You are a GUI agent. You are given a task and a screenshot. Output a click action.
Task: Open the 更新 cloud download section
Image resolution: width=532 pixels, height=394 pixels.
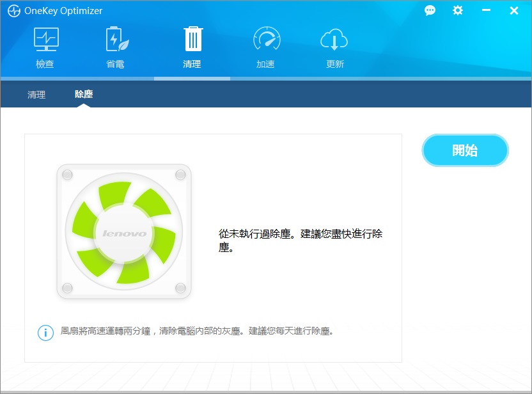click(334, 47)
